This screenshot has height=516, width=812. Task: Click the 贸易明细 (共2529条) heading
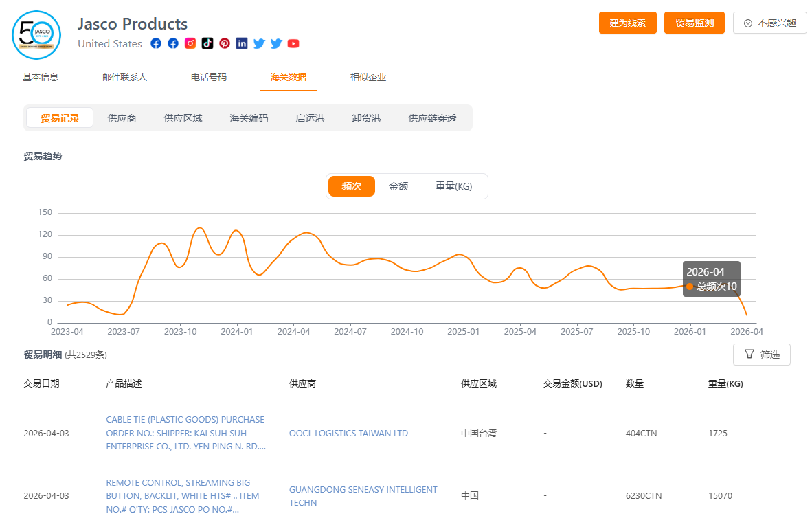[65, 355]
